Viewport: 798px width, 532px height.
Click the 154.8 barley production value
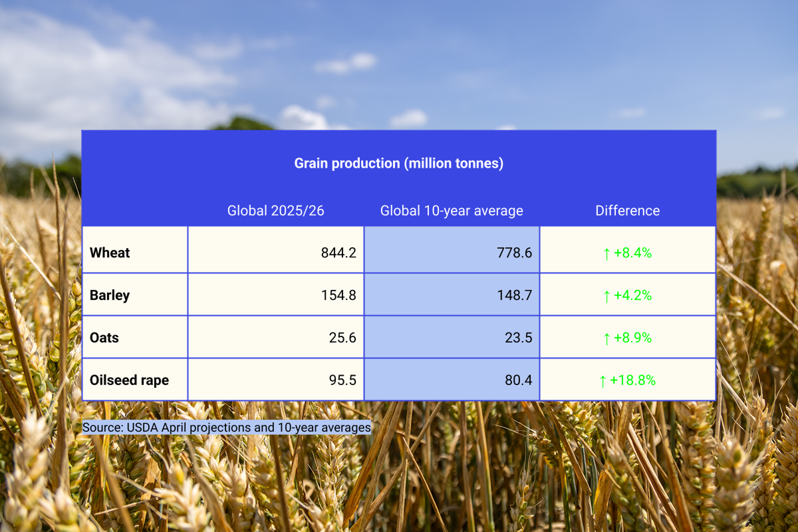(x=338, y=295)
